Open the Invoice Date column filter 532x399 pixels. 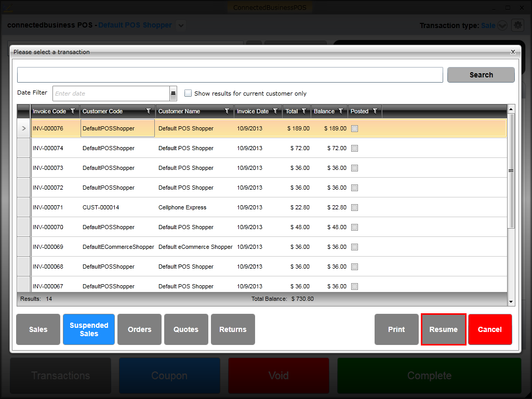(275, 111)
